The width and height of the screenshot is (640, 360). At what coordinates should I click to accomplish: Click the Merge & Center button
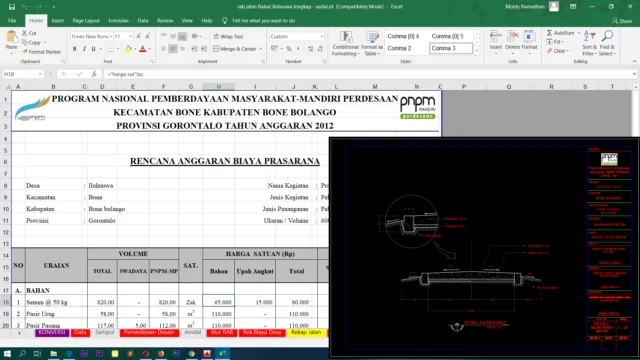(234, 49)
